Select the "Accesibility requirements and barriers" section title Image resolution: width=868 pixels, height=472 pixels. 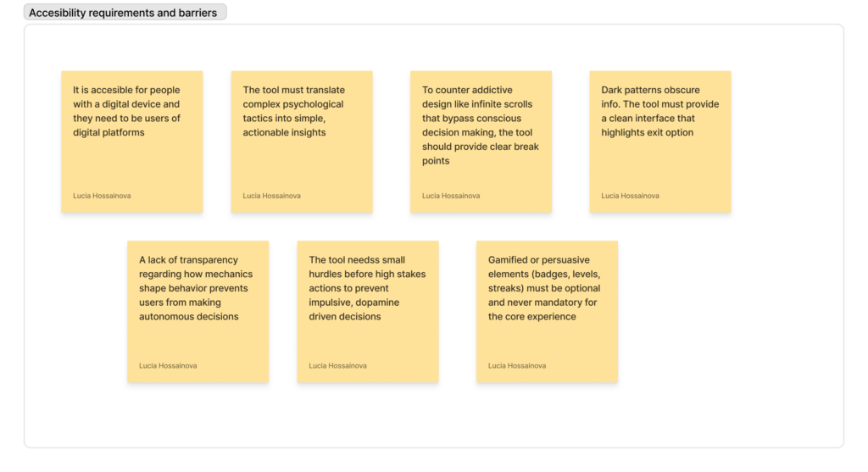pyautogui.click(x=124, y=13)
